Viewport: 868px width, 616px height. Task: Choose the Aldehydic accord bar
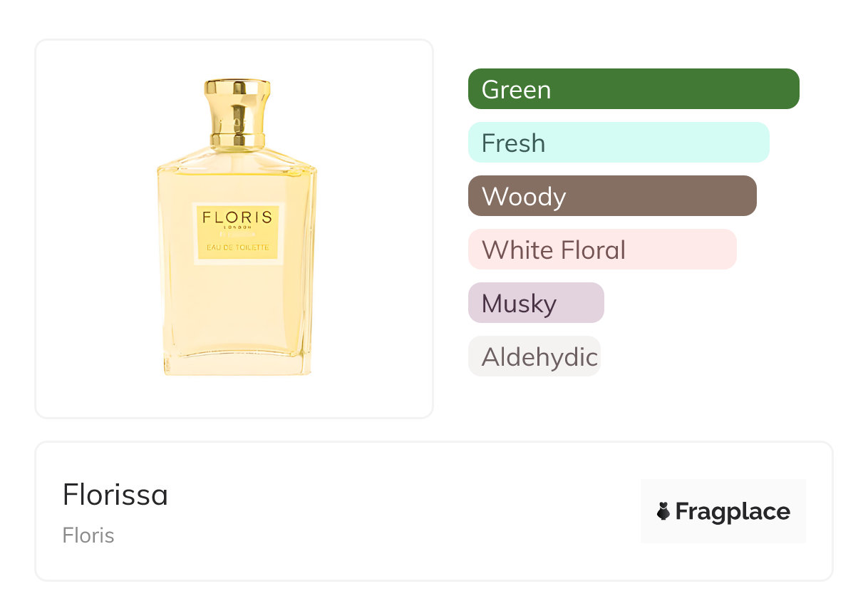534,356
